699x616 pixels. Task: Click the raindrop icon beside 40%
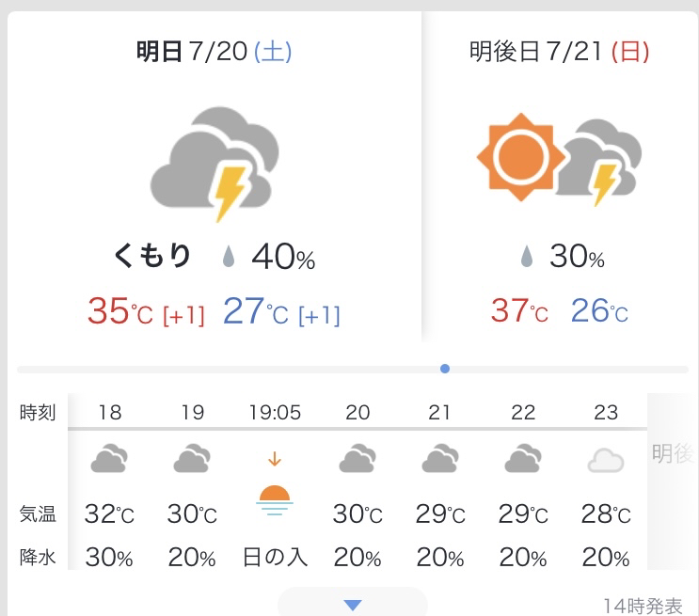229,257
